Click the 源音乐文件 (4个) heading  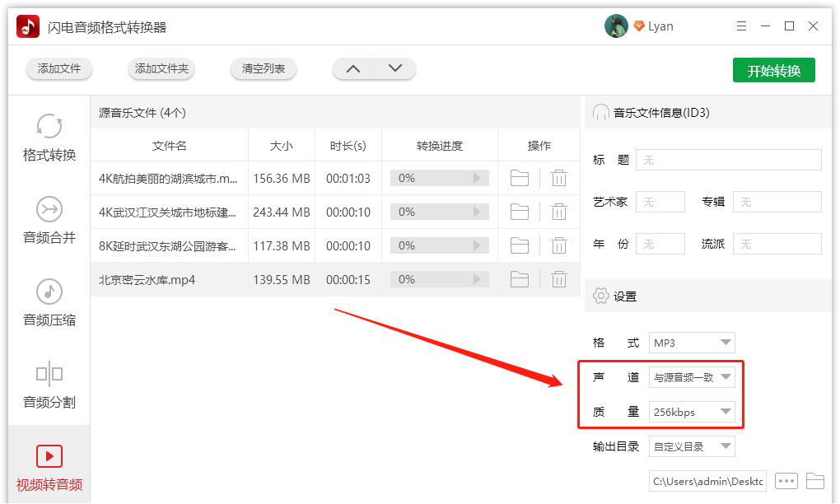(142, 113)
